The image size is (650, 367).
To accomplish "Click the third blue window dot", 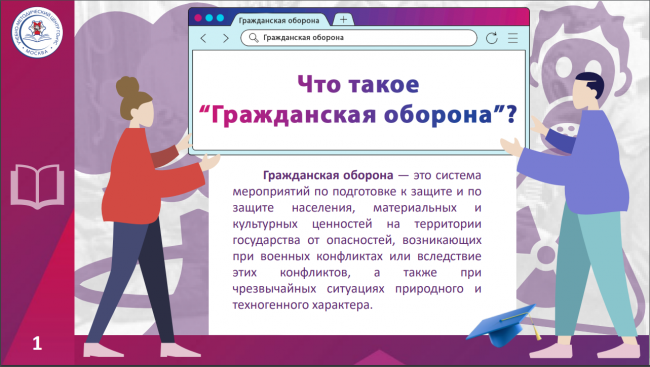I will (x=221, y=18).
